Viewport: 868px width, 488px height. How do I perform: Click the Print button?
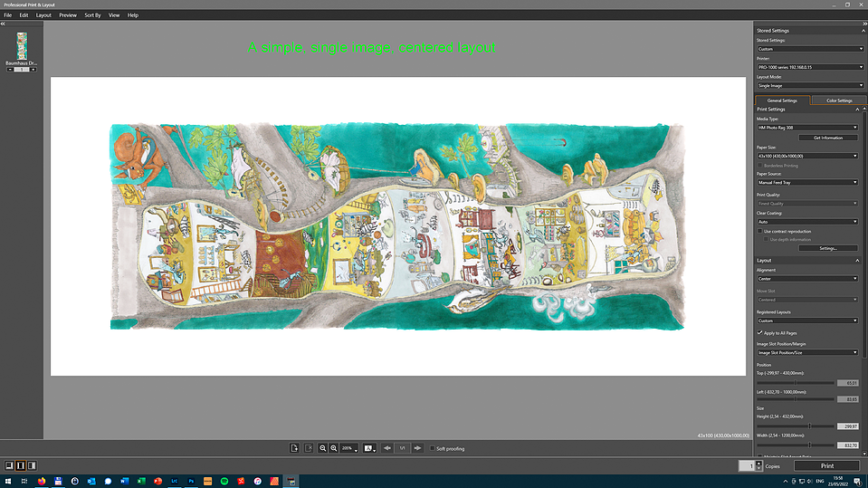tap(827, 466)
